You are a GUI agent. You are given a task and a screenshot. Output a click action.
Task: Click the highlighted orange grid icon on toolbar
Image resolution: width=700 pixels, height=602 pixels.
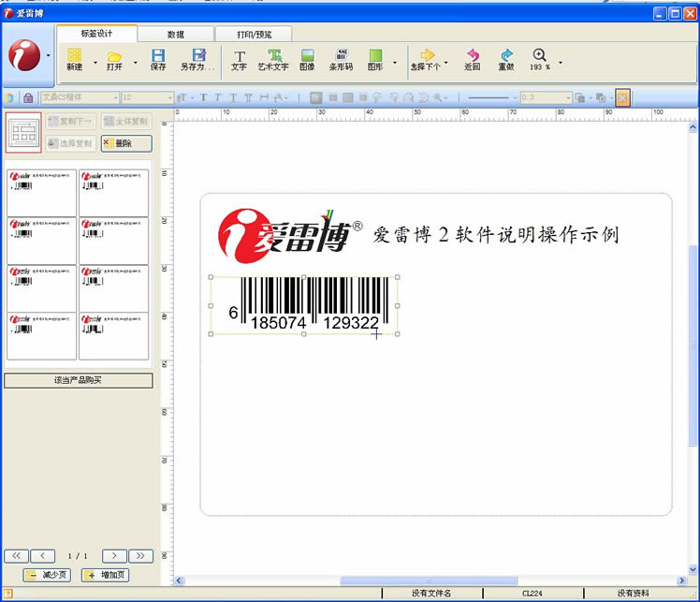[x=622, y=97]
